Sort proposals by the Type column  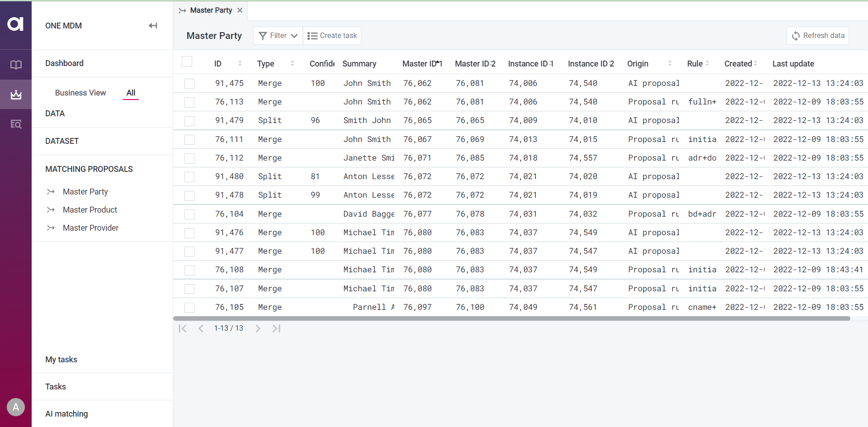click(x=292, y=63)
